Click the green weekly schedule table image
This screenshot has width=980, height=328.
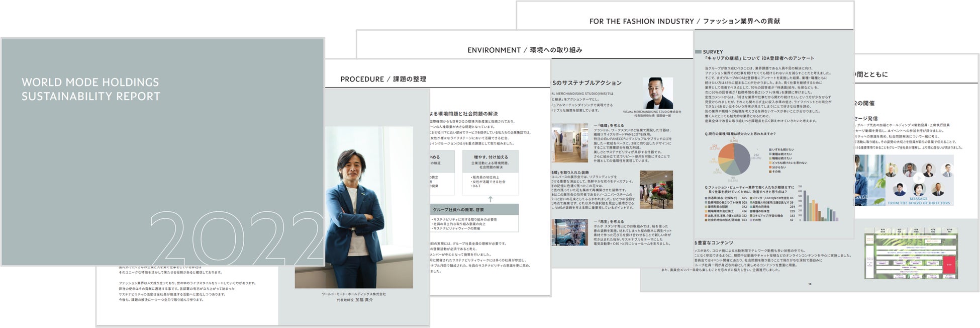911,254
